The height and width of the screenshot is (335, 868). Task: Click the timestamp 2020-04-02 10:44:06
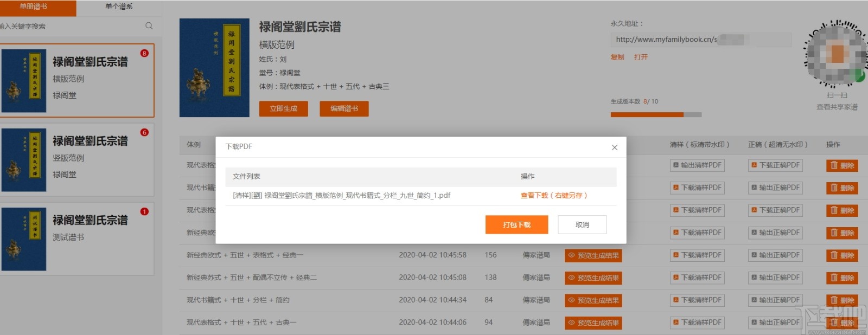[x=433, y=323]
